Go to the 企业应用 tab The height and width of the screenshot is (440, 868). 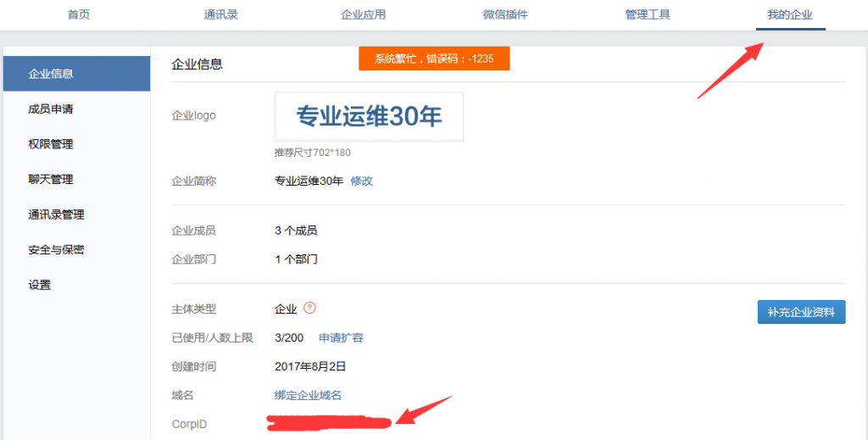[363, 15]
